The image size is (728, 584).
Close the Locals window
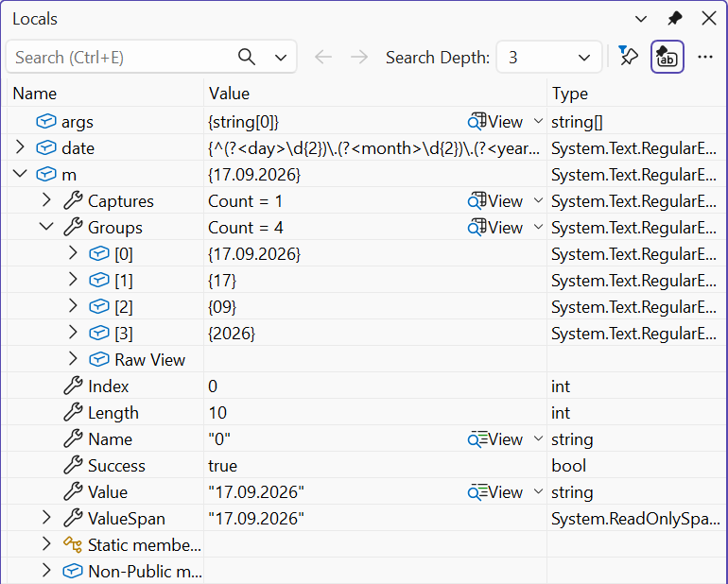(x=709, y=19)
